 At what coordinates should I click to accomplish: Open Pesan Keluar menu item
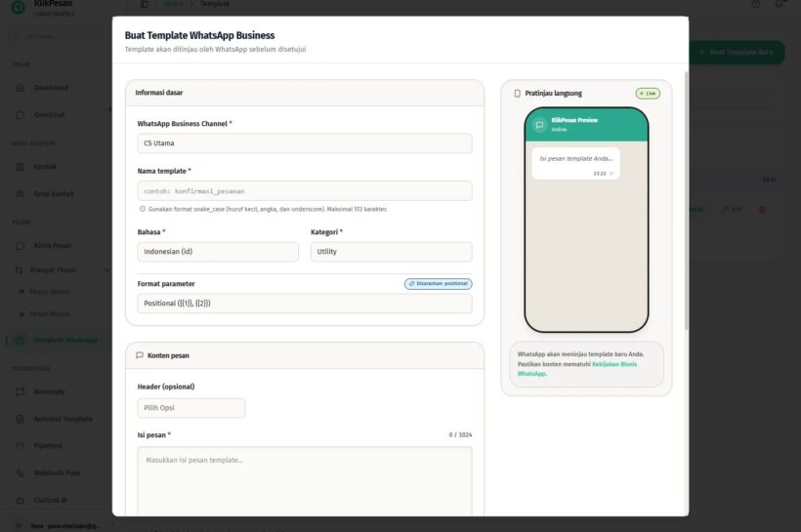click(x=49, y=292)
